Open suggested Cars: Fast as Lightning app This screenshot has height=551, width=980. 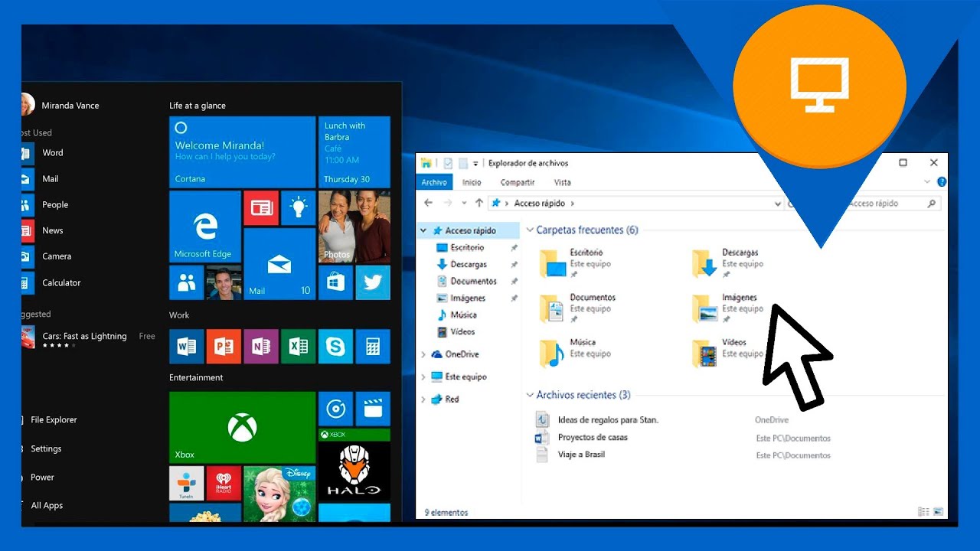click(88, 337)
